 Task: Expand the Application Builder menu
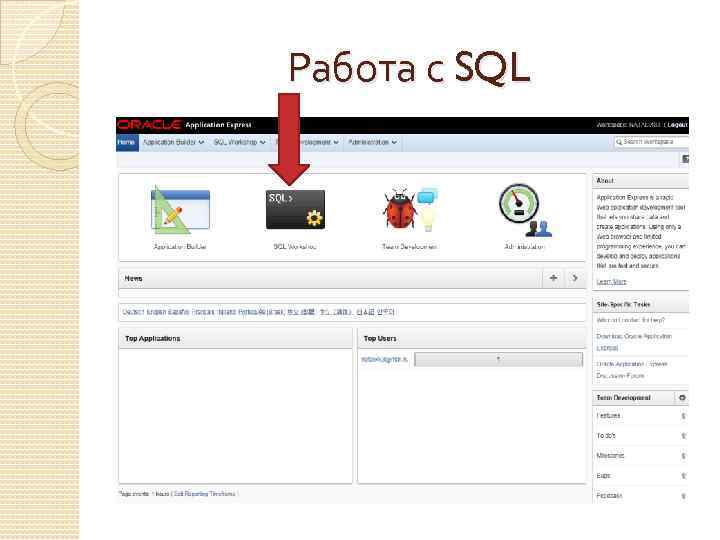[173, 142]
